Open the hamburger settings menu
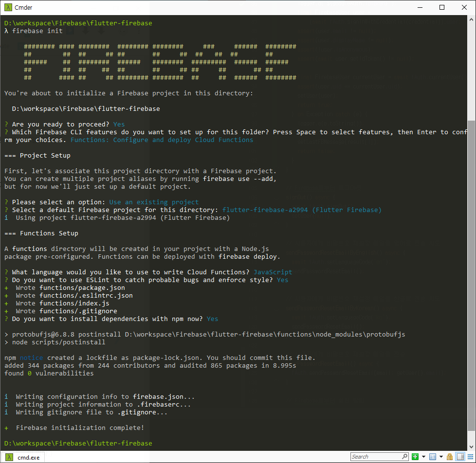Viewport: 476px width, 463px height. tap(470, 457)
